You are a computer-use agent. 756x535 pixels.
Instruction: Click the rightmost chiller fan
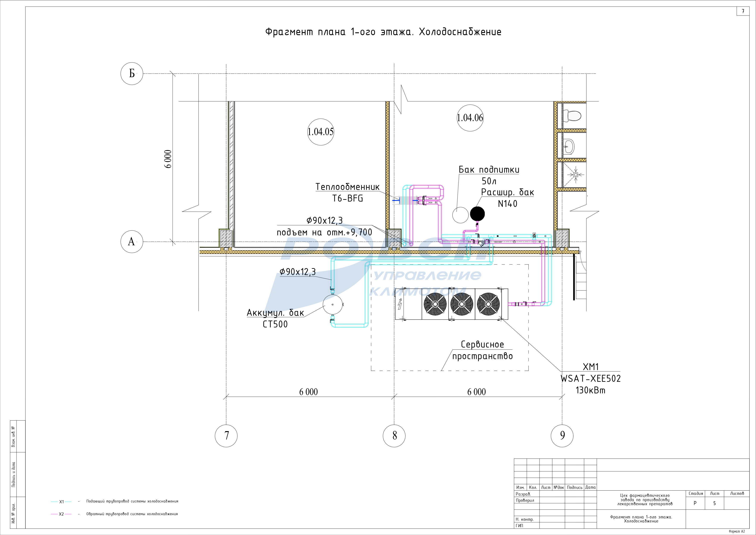point(488,304)
